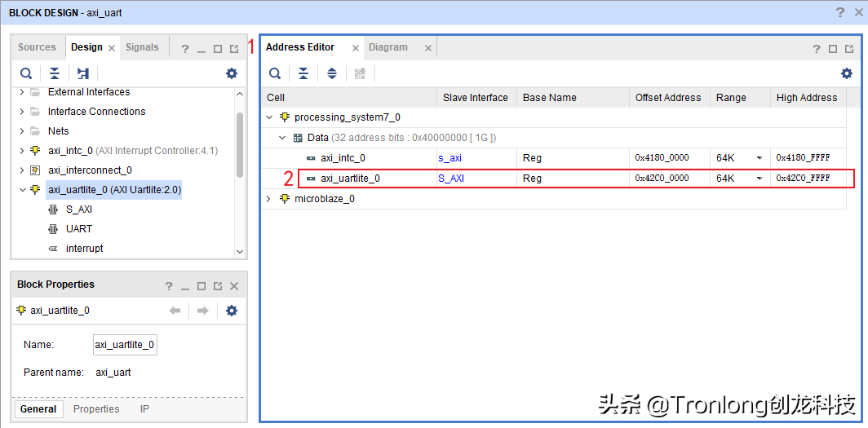Open Block Design help question mark
Image resolution: width=868 pixels, height=428 pixels.
pos(840,12)
